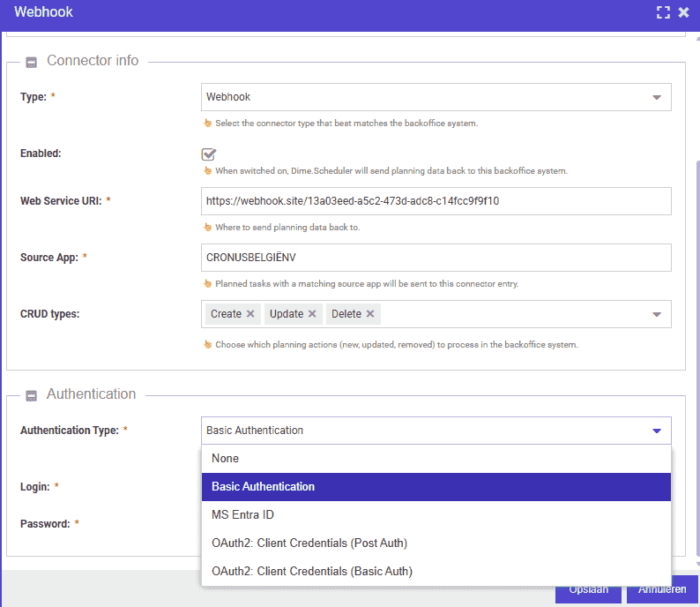Click the Connector info section icon
Viewport: 700px width, 607px height.
(x=31, y=62)
